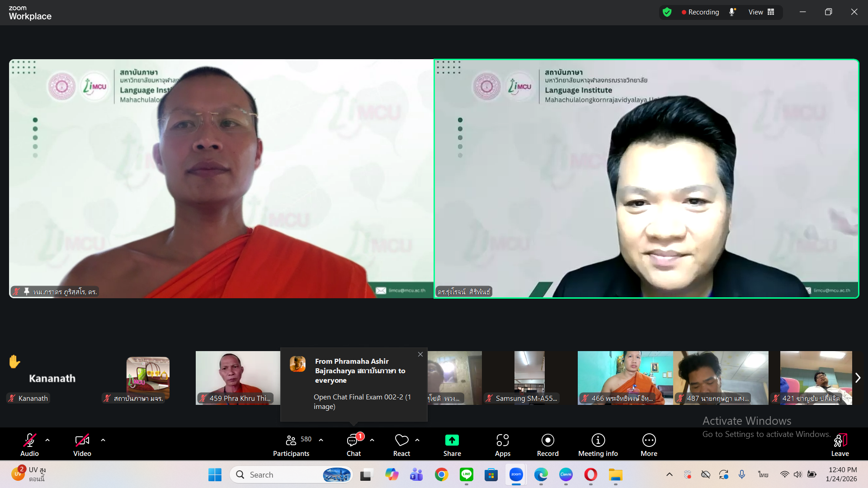Viewport: 868px width, 488px height.
Task: Leave the meeting
Action: click(x=840, y=440)
